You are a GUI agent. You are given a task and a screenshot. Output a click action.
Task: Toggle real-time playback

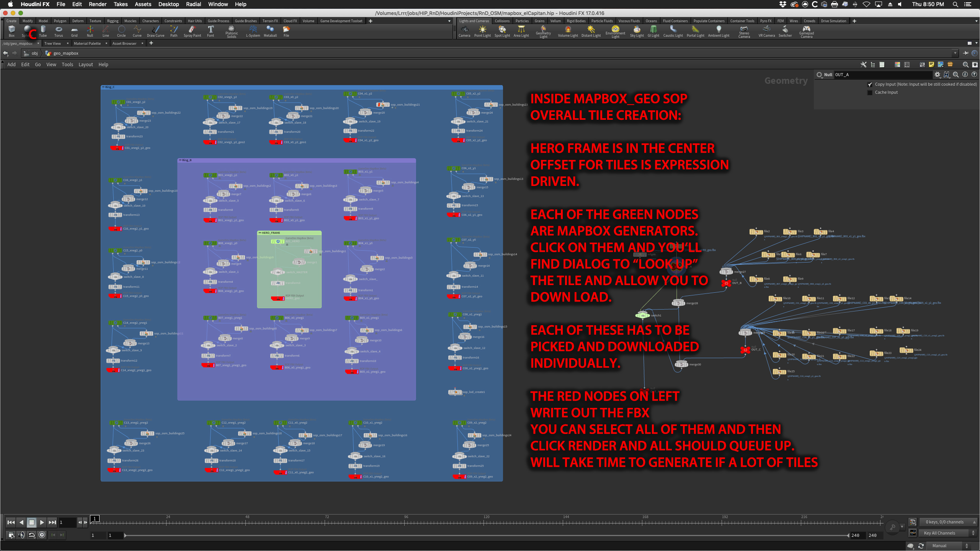(42, 535)
